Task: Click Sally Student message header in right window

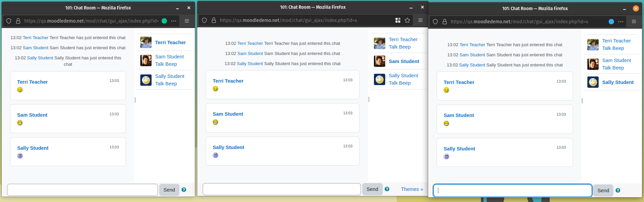Action: coord(459,149)
